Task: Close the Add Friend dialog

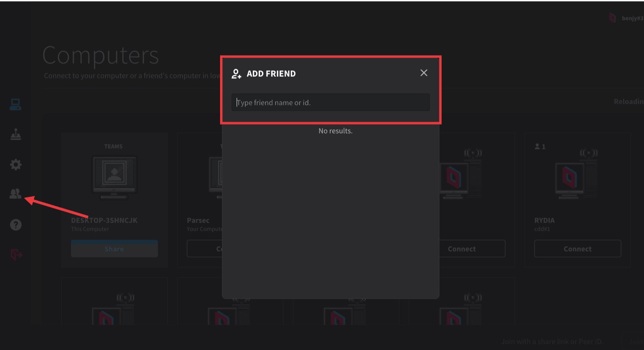Action: click(x=424, y=73)
